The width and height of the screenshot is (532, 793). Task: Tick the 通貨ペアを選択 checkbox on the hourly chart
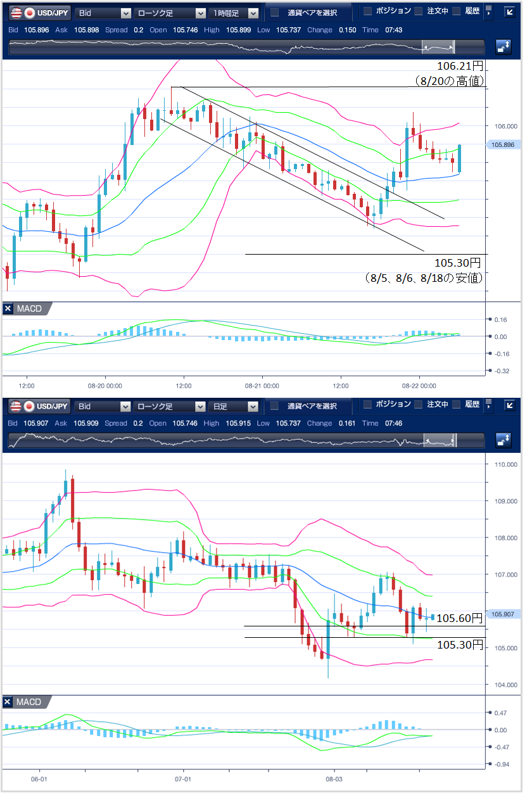pyautogui.click(x=274, y=13)
